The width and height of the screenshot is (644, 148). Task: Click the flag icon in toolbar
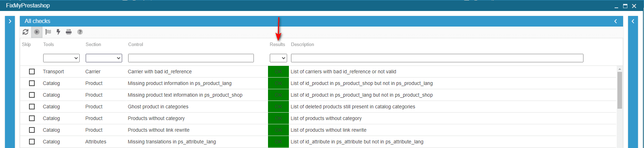point(48,32)
